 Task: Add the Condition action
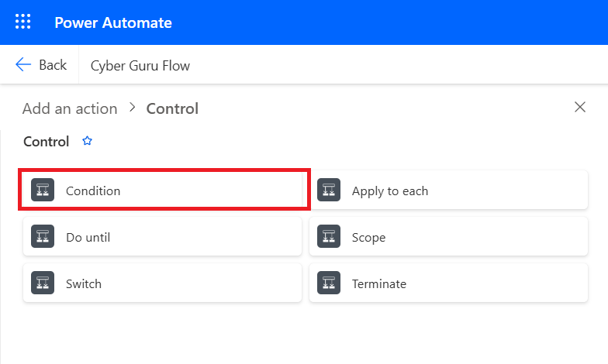click(x=163, y=190)
